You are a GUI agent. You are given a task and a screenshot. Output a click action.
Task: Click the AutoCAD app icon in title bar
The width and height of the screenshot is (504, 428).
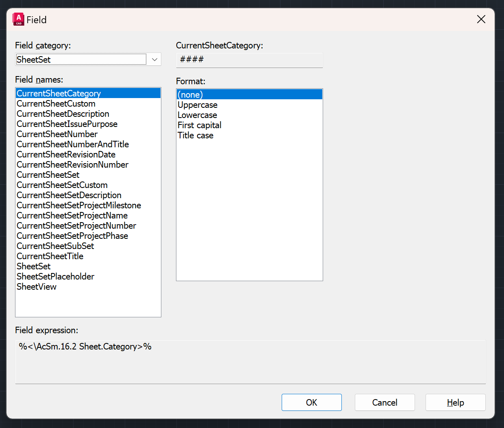[18, 19]
